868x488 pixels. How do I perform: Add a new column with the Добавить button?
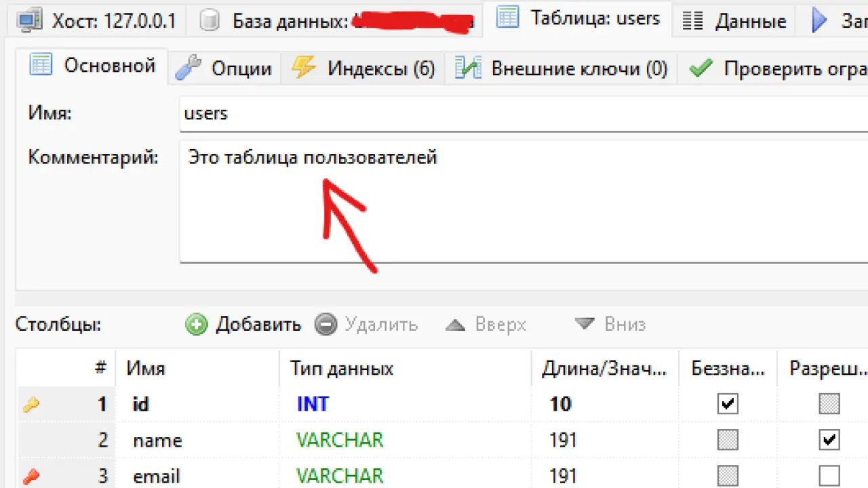(x=244, y=325)
